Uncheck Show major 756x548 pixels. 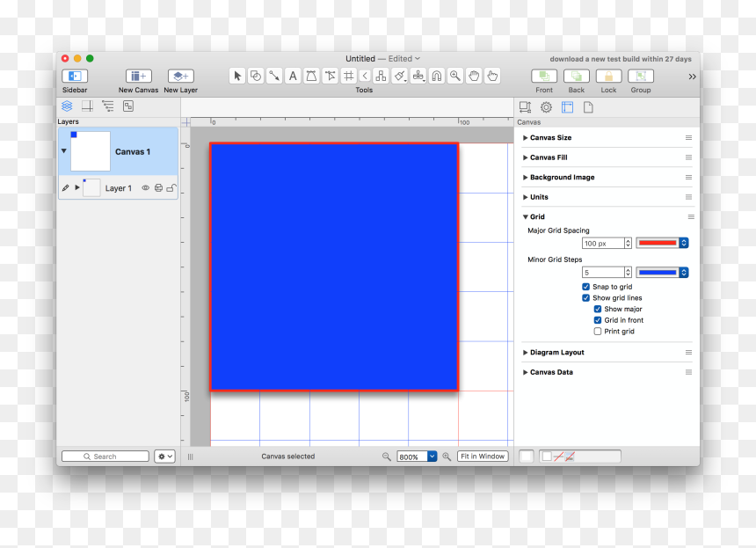[598, 309]
